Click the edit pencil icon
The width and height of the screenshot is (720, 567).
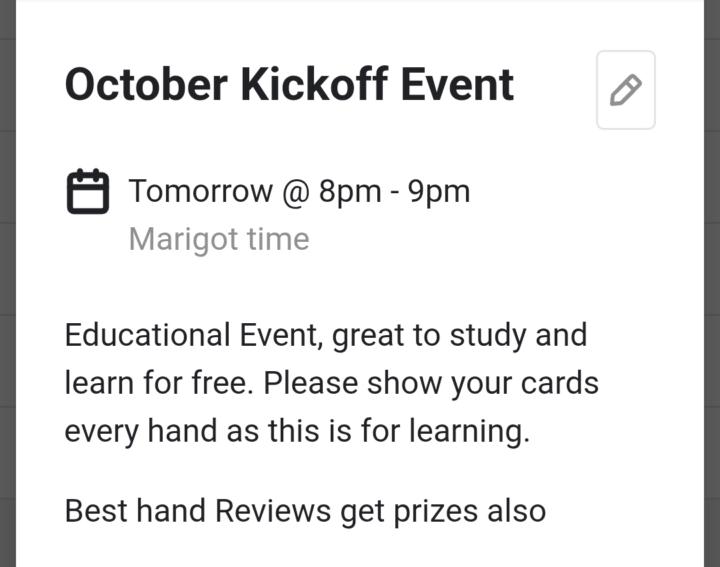(x=625, y=90)
